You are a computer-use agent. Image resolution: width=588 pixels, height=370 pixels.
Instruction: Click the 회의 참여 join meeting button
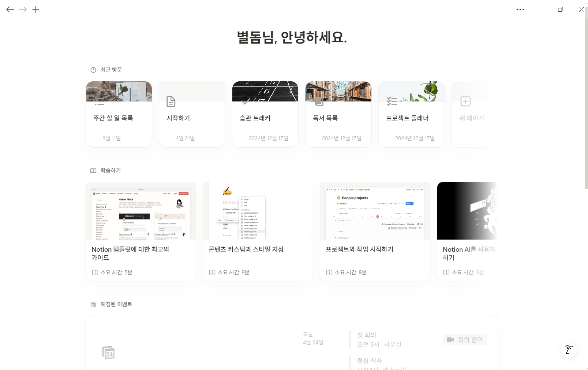(x=464, y=339)
